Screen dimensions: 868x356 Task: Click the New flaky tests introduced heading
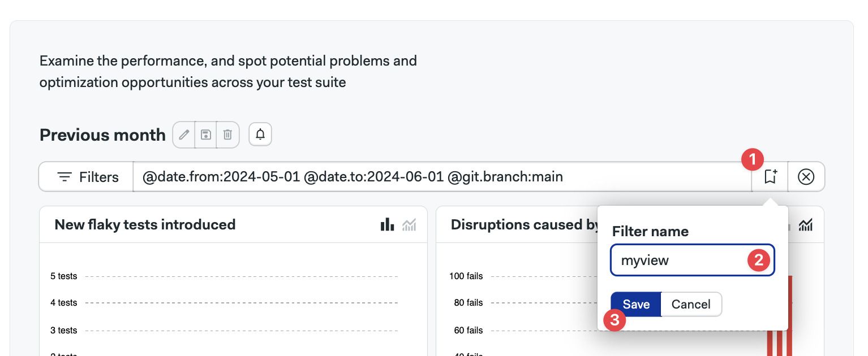[x=145, y=225]
